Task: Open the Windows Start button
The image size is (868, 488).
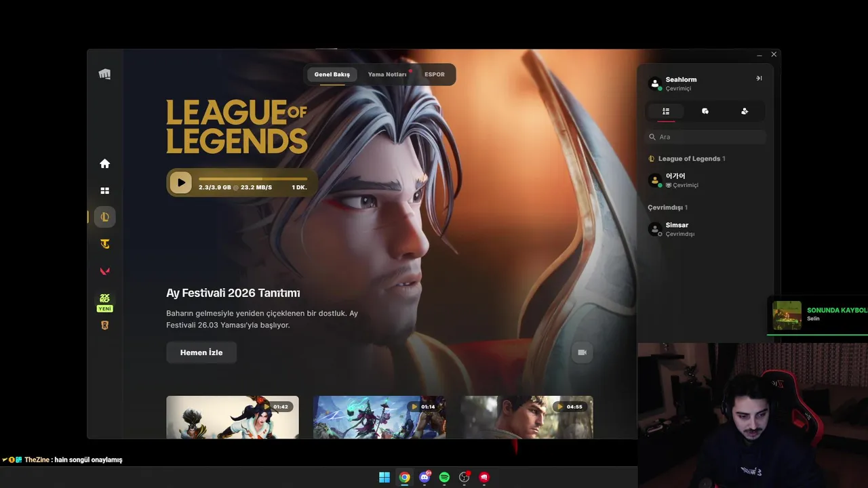Action: [384, 477]
